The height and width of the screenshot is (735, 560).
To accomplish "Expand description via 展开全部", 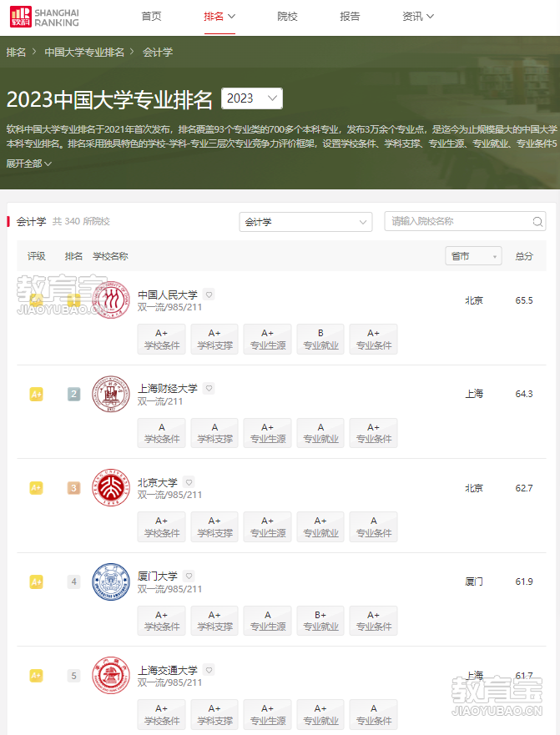I will click(x=28, y=164).
